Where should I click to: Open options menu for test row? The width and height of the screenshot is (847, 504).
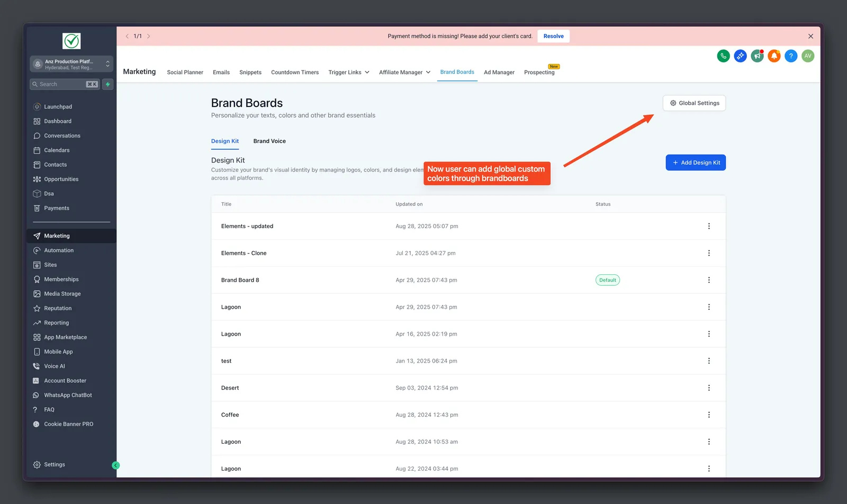tap(709, 361)
